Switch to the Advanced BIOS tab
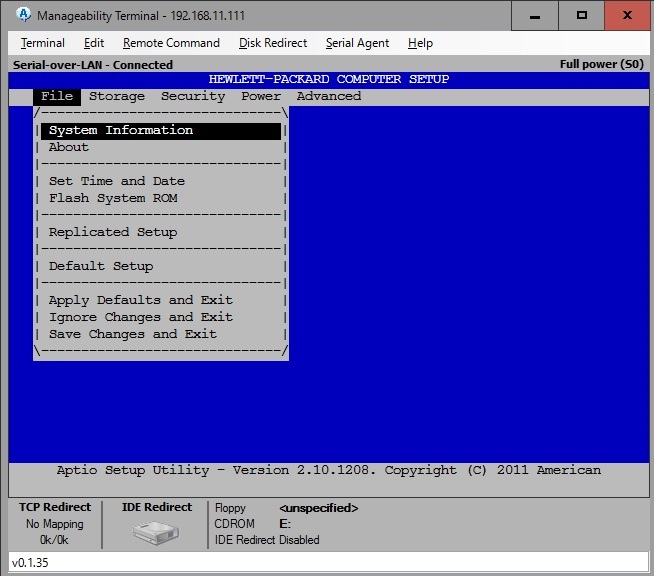654x576 pixels. coord(329,96)
